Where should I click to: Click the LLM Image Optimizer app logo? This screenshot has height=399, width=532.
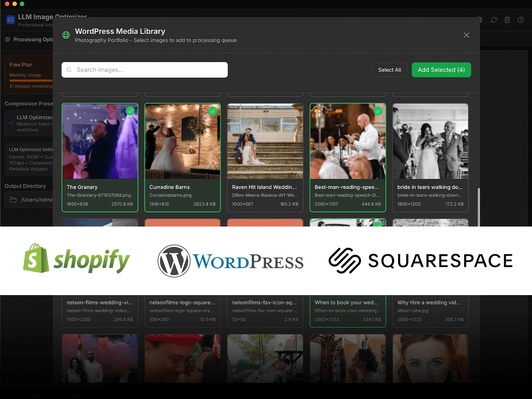[11, 20]
